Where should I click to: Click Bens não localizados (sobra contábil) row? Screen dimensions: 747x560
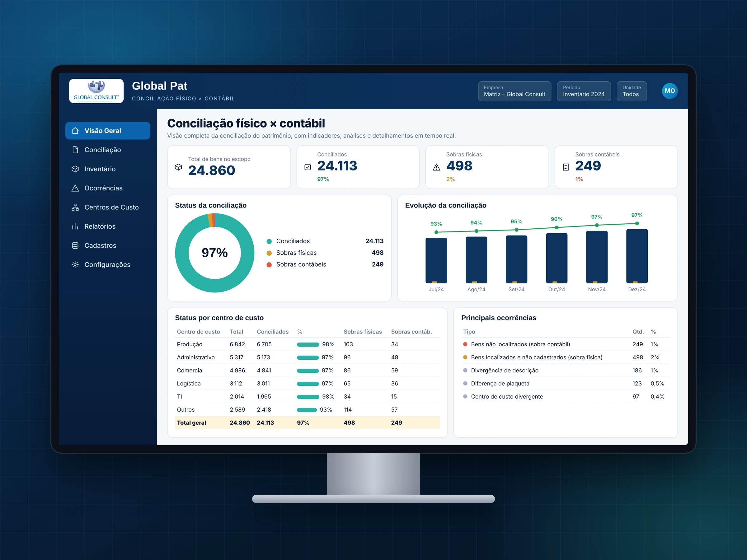pyautogui.click(x=566, y=344)
